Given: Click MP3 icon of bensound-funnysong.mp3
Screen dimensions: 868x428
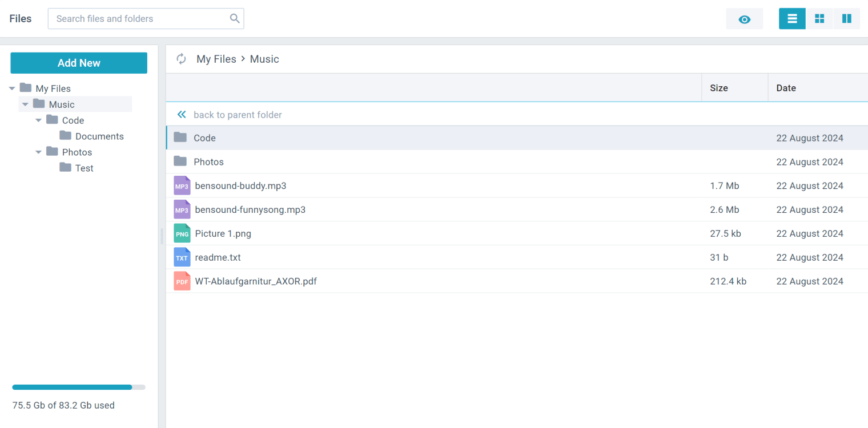Looking at the screenshot, I should click(x=182, y=209).
